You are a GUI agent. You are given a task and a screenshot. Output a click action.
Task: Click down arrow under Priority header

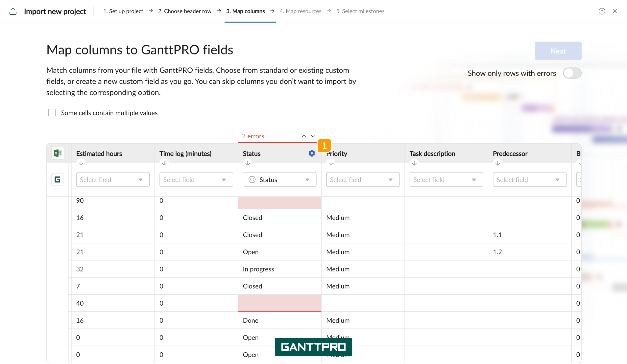tap(331, 163)
